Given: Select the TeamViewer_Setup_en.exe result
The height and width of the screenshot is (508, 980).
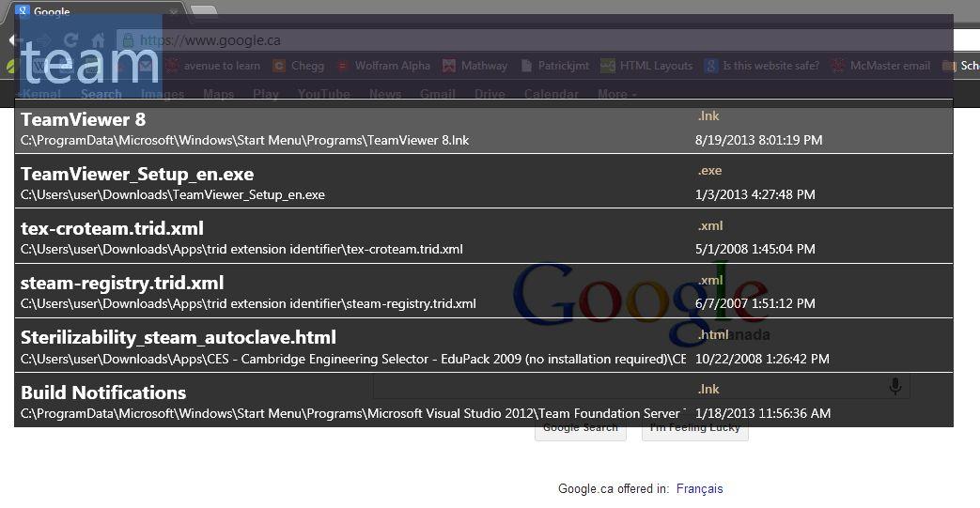Looking at the screenshot, I should pos(484,181).
